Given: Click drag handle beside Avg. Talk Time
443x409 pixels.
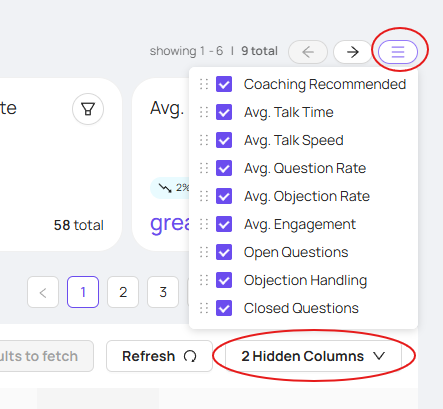Looking at the screenshot, I should click(x=204, y=112).
